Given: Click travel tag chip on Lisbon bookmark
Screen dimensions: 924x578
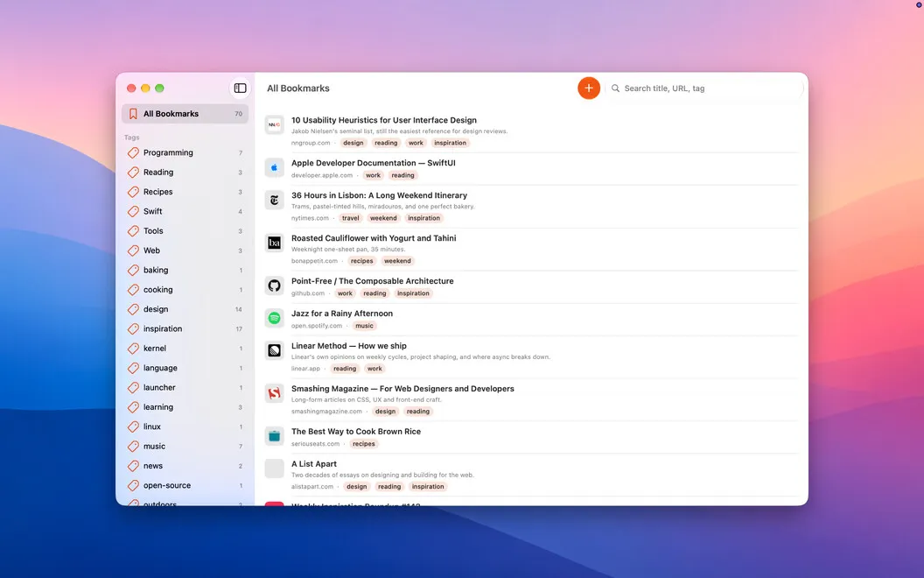Looking at the screenshot, I should 351,218.
